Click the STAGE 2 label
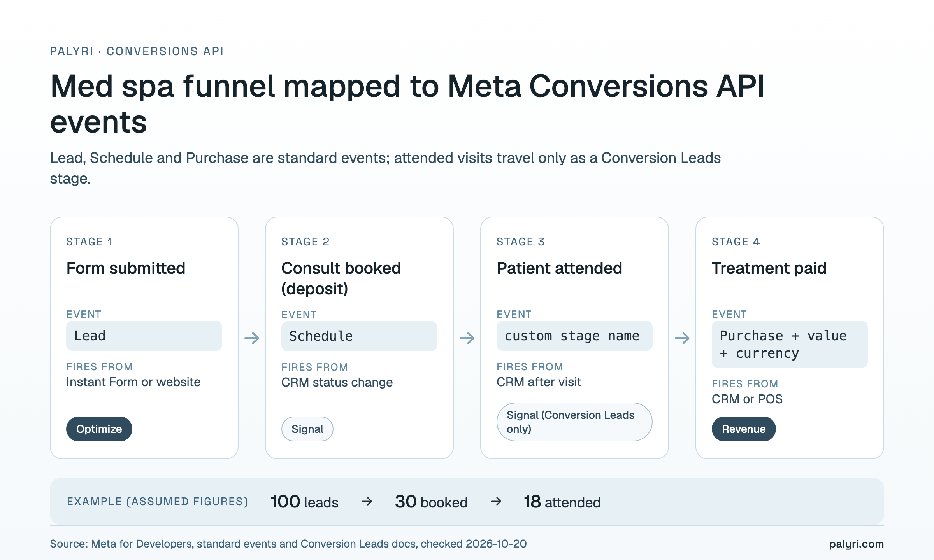Screen dimensions: 934x560 (305, 241)
